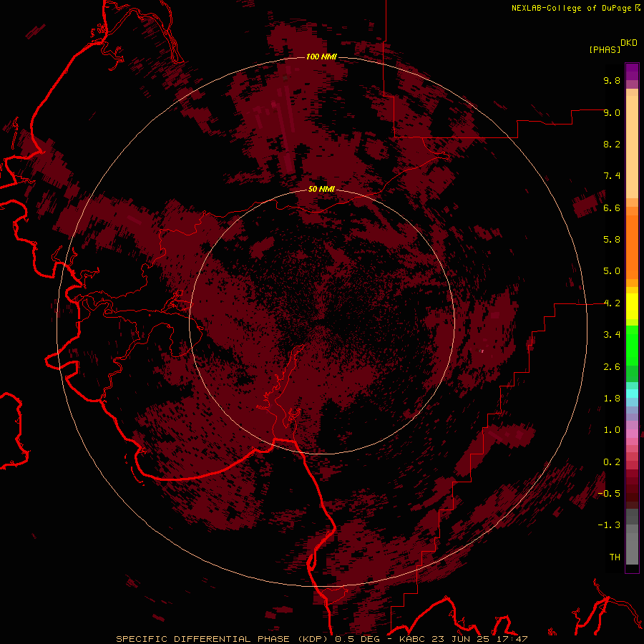Click the 2.6 scale value
This screenshot has height=644, width=644.
612,367
